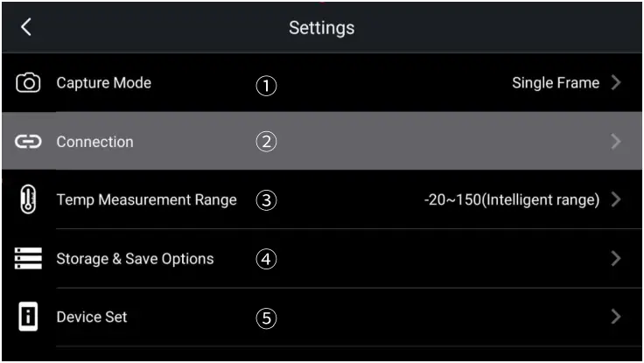Viewport: 644px width, 363px height.
Task: Click the thermometer icon
Action: [28, 199]
